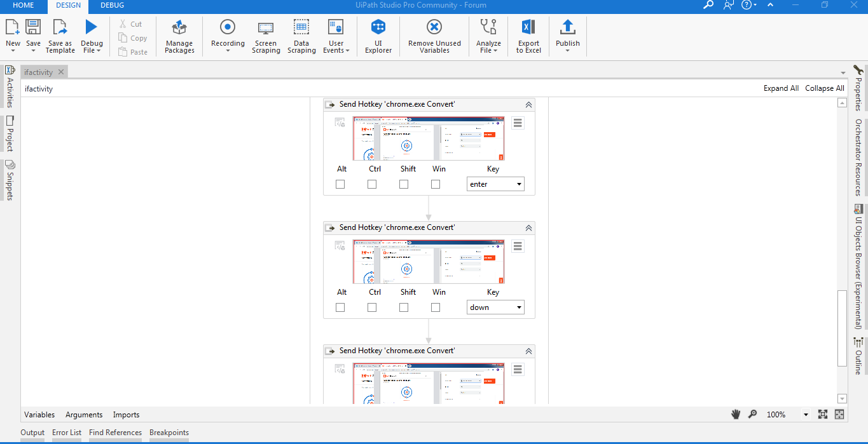Check Win in the down hotkey activity

436,307
